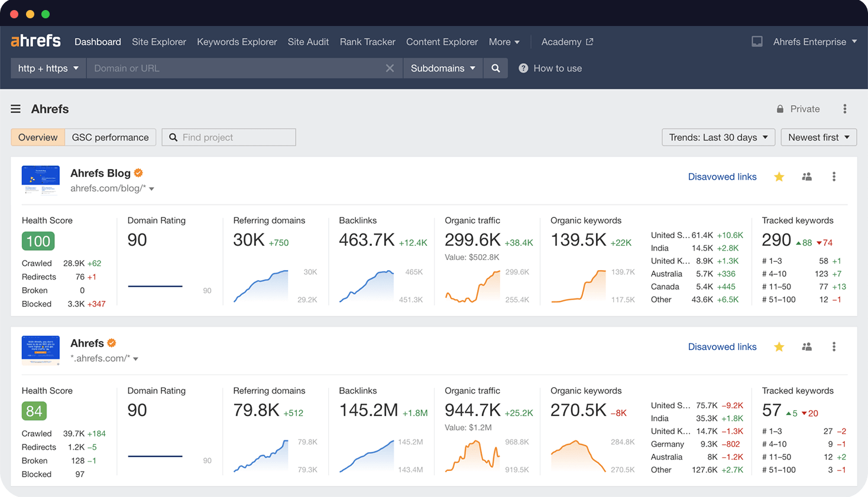Open the Ahrefs Blog thumbnail
868x497 pixels.
point(41,180)
